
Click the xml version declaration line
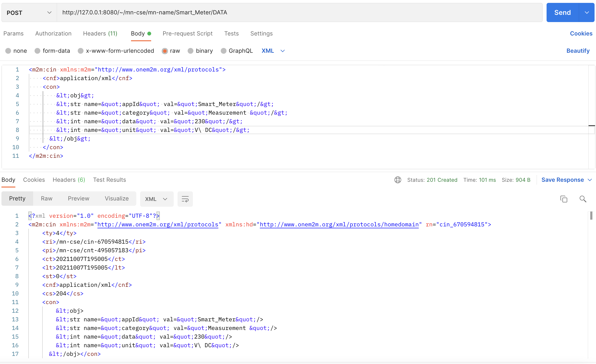point(94,216)
